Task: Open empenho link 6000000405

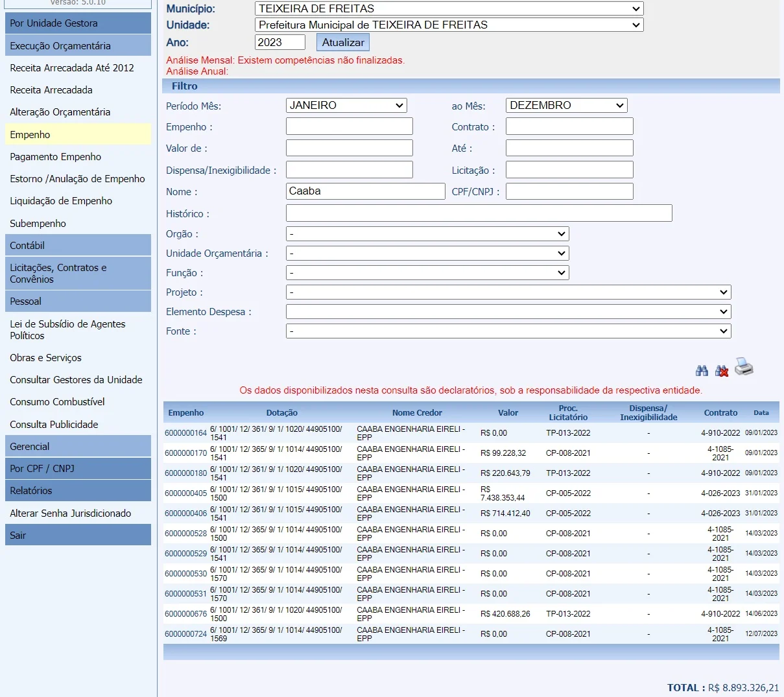Action: click(x=185, y=493)
